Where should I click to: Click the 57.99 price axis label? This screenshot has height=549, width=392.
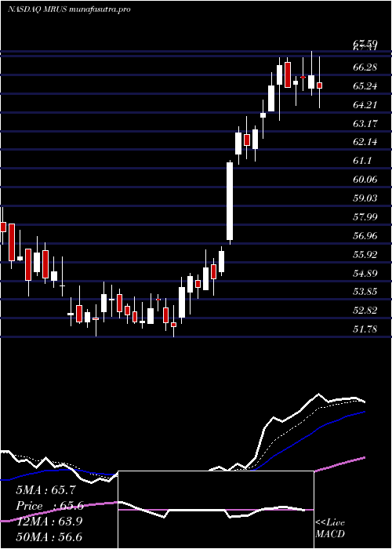point(365,217)
